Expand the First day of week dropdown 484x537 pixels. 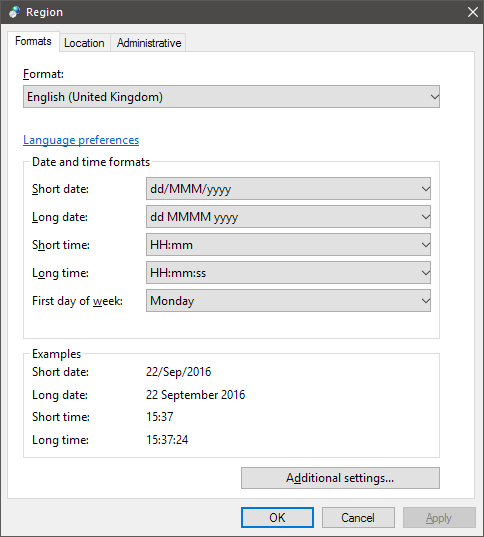click(288, 301)
